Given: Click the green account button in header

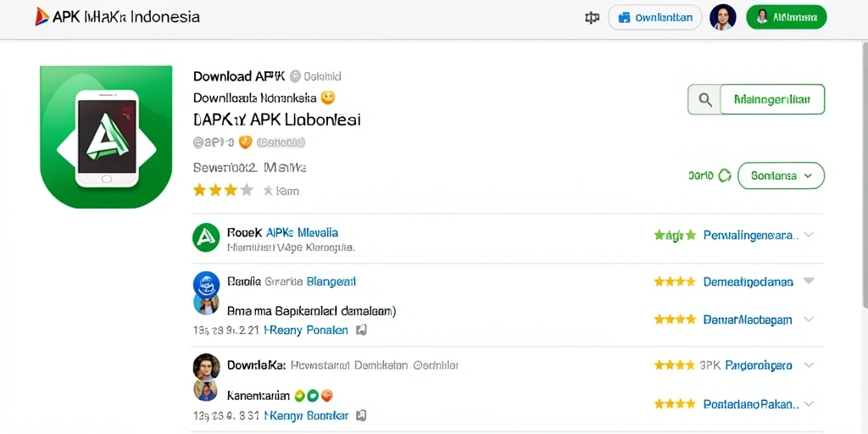Looking at the screenshot, I should pos(786,17).
